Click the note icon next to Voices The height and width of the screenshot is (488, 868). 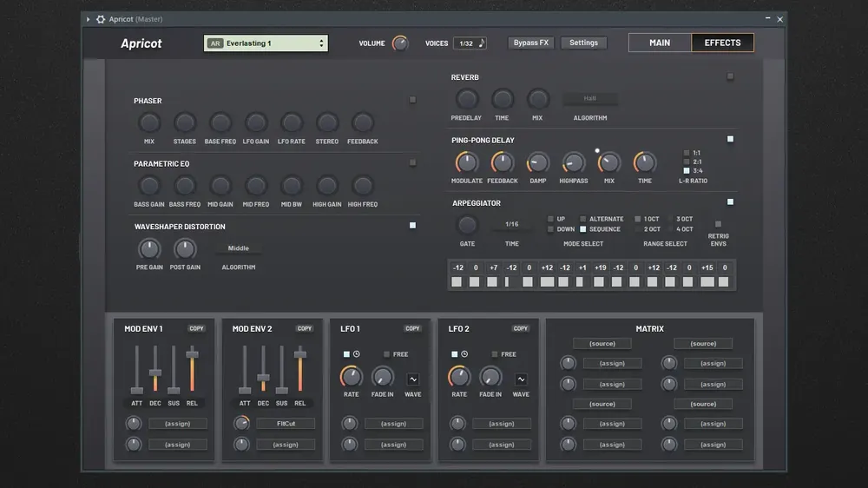pyautogui.click(x=482, y=43)
